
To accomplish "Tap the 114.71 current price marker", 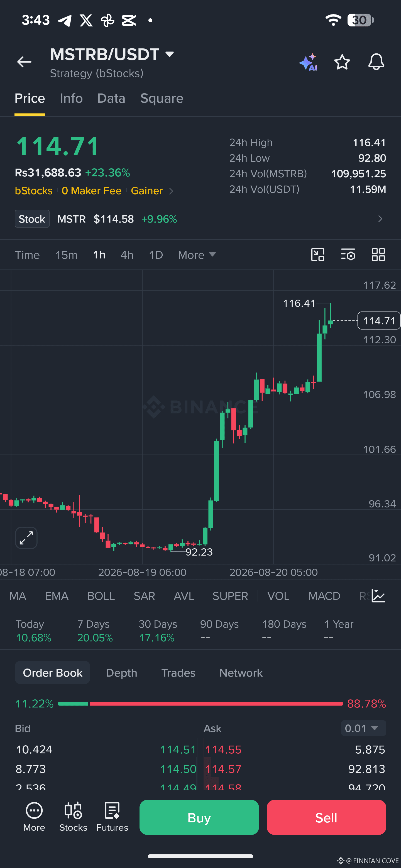I will pos(379,321).
